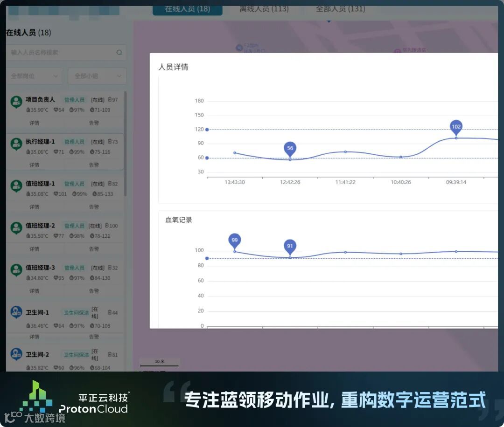This screenshot has width=504, height=427.
Task: Click the heart rate marker labeled 56
Action: click(x=290, y=149)
